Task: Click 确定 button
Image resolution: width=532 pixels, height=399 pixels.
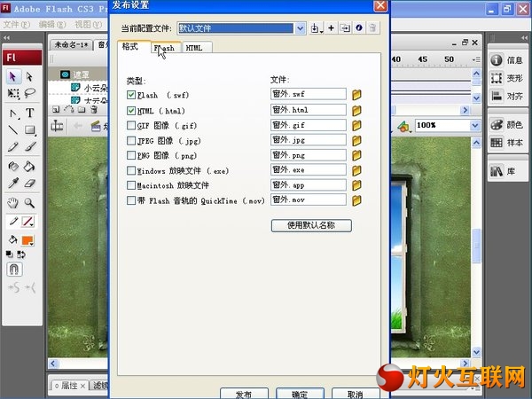Action: click(300, 394)
